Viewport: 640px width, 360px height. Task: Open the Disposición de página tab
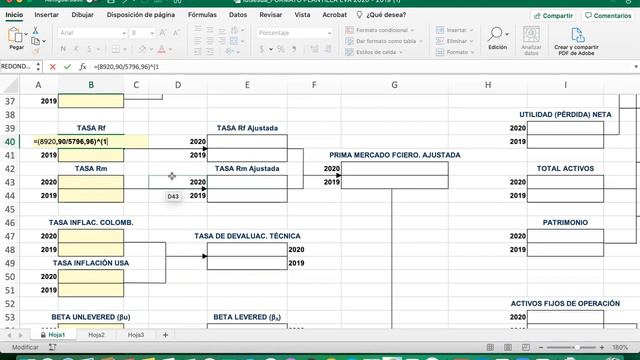[141, 15]
